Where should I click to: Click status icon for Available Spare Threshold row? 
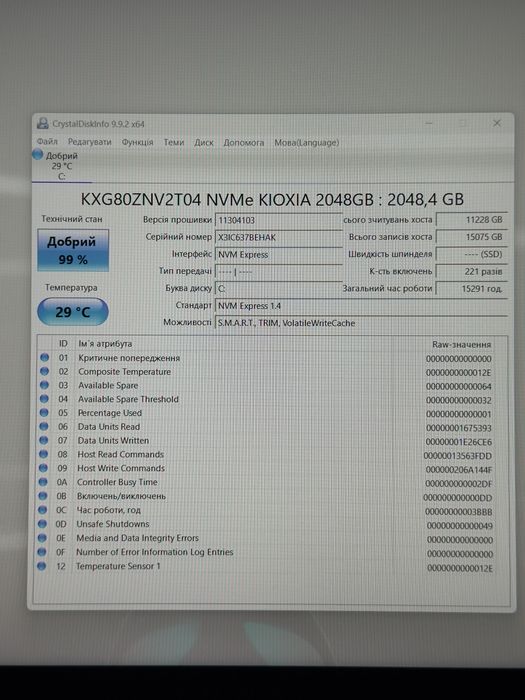[44, 399]
